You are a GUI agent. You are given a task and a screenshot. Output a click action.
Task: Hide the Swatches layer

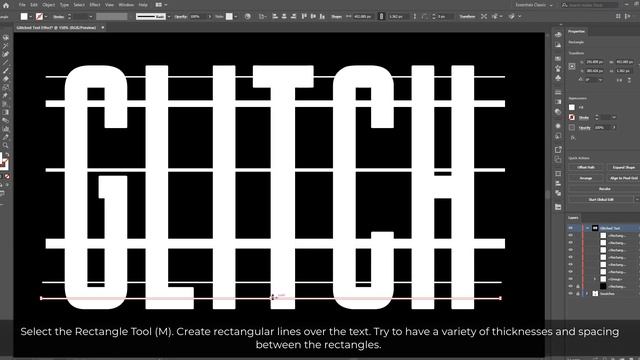click(571, 293)
